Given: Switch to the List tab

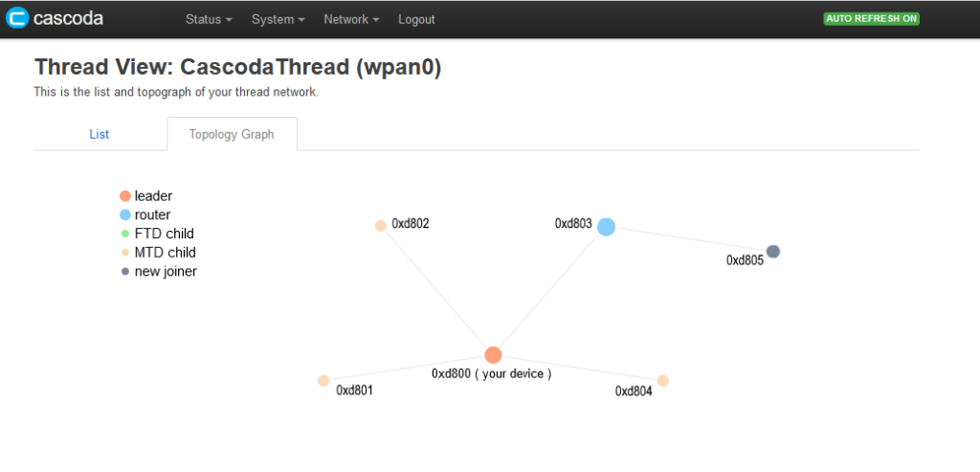Looking at the screenshot, I should pos(100,134).
